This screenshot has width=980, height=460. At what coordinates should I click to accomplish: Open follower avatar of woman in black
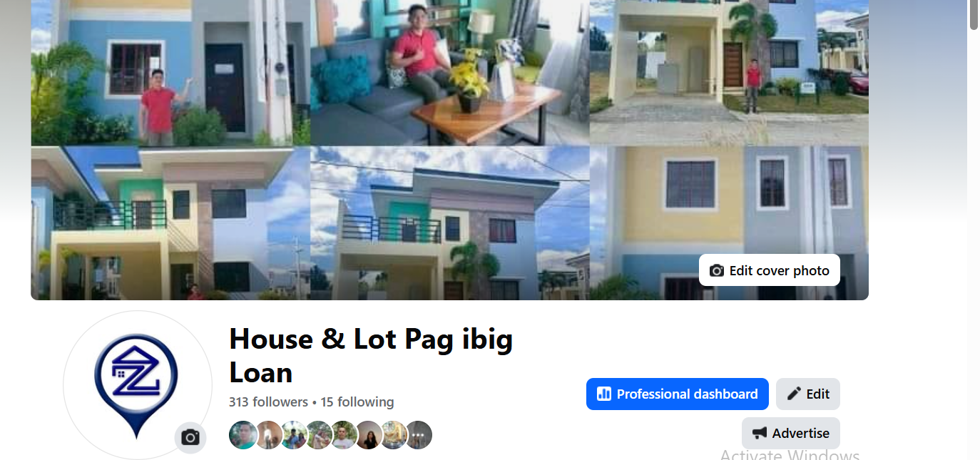(x=369, y=435)
